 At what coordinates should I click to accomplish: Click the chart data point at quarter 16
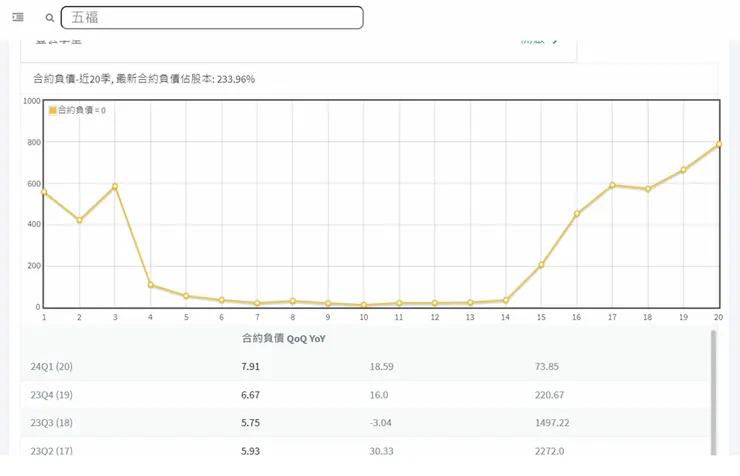[577, 214]
